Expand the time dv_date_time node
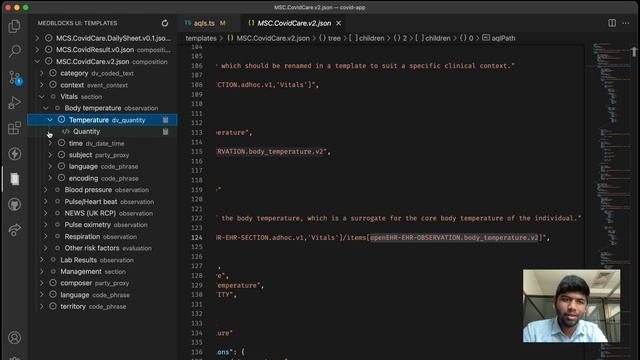This screenshot has height=360, width=640. (x=50, y=143)
